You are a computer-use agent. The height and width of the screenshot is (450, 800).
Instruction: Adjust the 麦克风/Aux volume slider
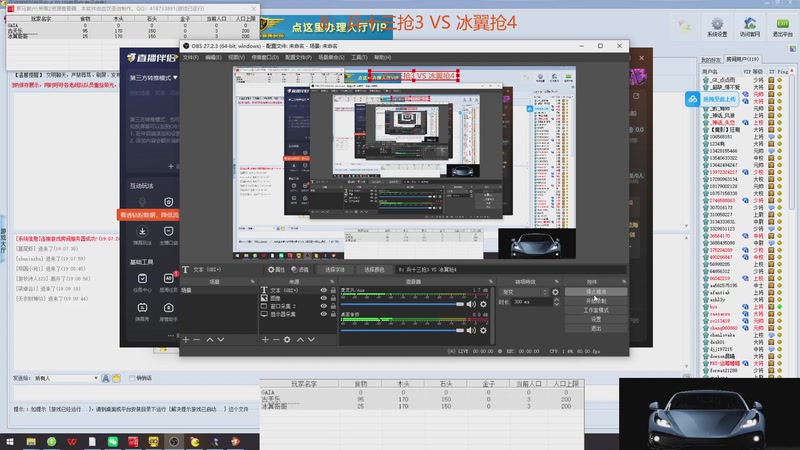pos(402,305)
